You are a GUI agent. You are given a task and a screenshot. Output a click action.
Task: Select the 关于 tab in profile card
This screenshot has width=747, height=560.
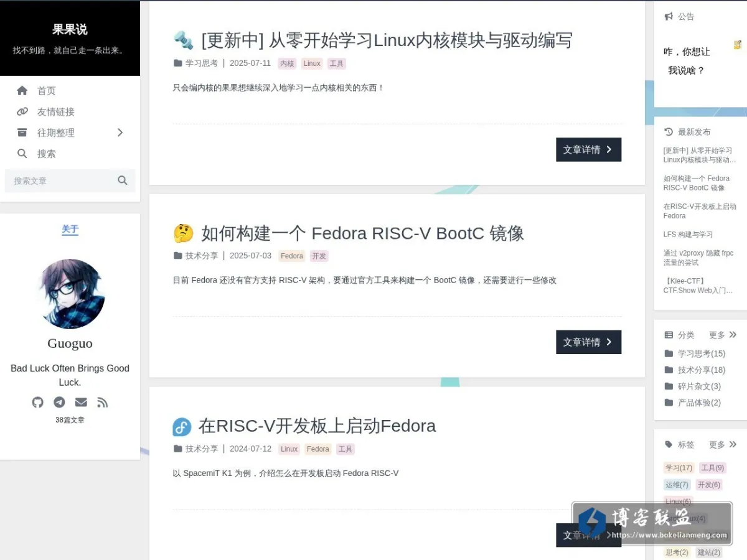click(70, 230)
